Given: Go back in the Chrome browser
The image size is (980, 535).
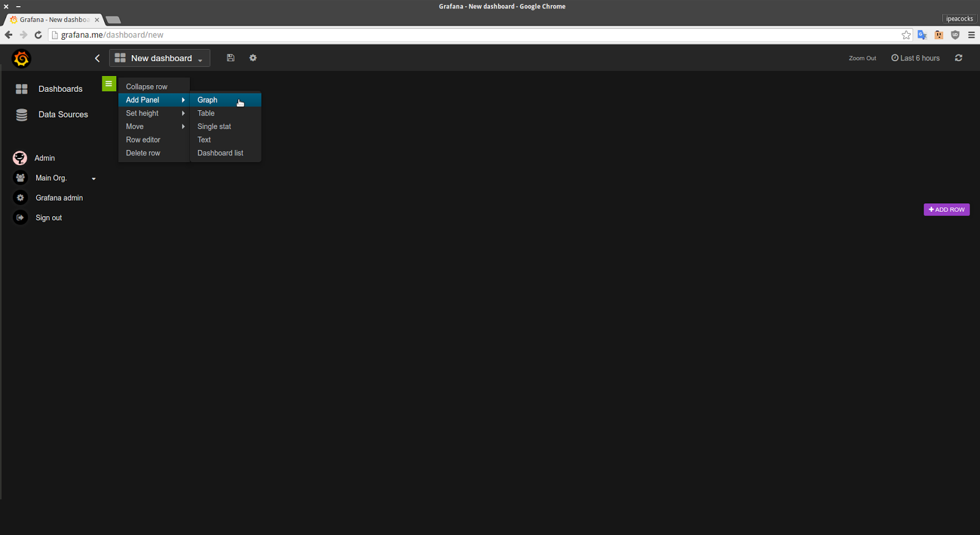Looking at the screenshot, I should pyautogui.click(x=9, y=35).
